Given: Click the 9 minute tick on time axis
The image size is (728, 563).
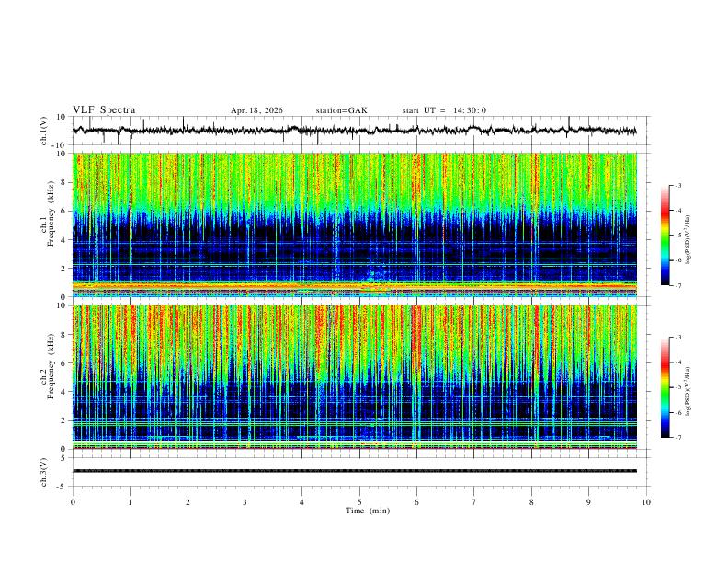Looking at the screenshot, I should click(588, 502).
